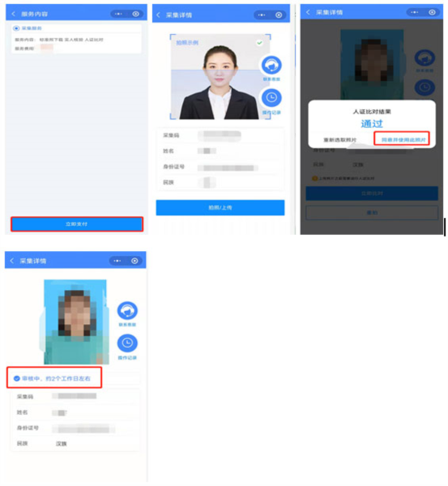
Task: Open the pixelated portrait on 审核中 screen
Action: pyautogui.click(x=76, y=322)
